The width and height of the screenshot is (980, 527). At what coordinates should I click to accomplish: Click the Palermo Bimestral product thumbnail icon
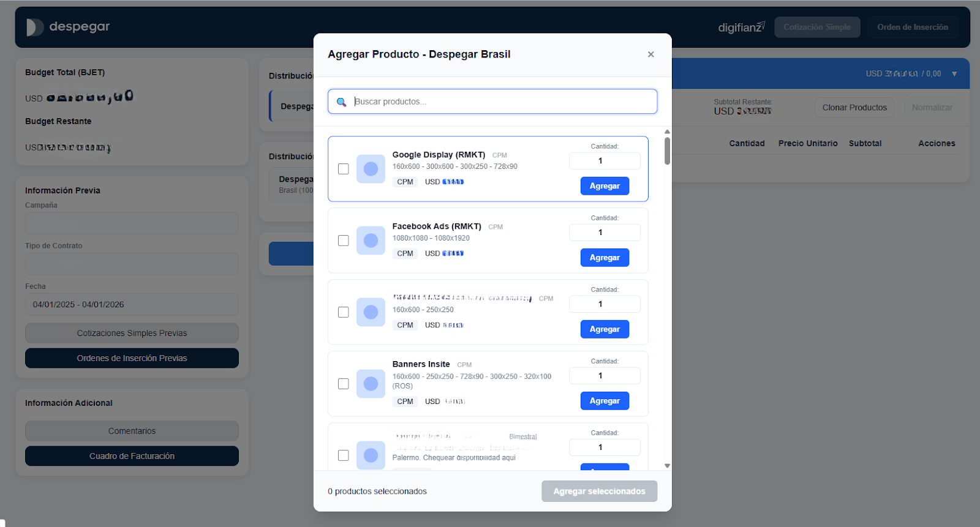click(x=371, y=455)
